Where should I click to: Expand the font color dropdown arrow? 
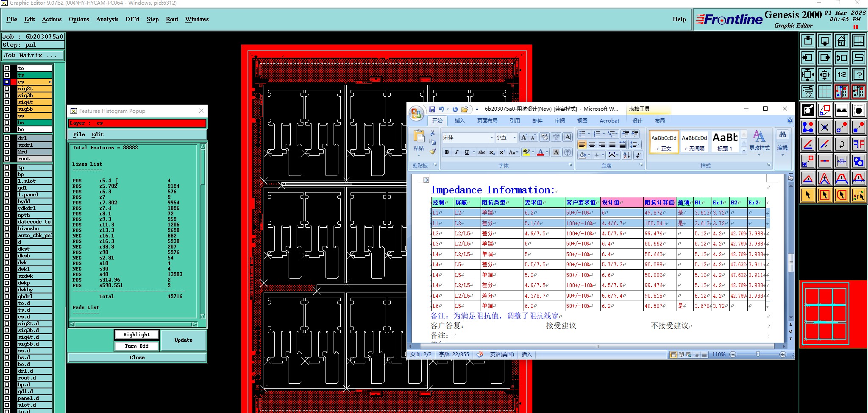pyautogui.click(x=547, y=152)
